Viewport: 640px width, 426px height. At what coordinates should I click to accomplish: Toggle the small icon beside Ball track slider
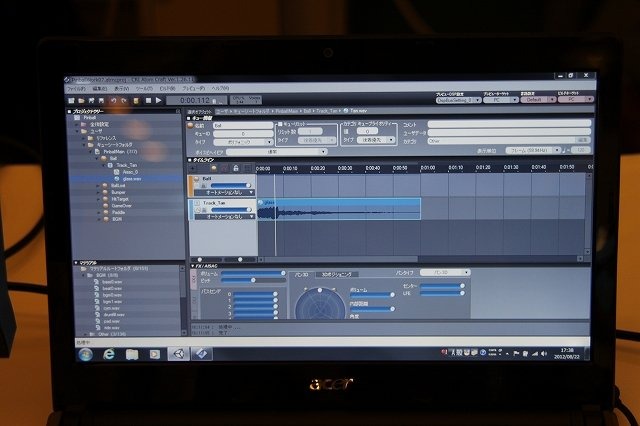point(204,186)
